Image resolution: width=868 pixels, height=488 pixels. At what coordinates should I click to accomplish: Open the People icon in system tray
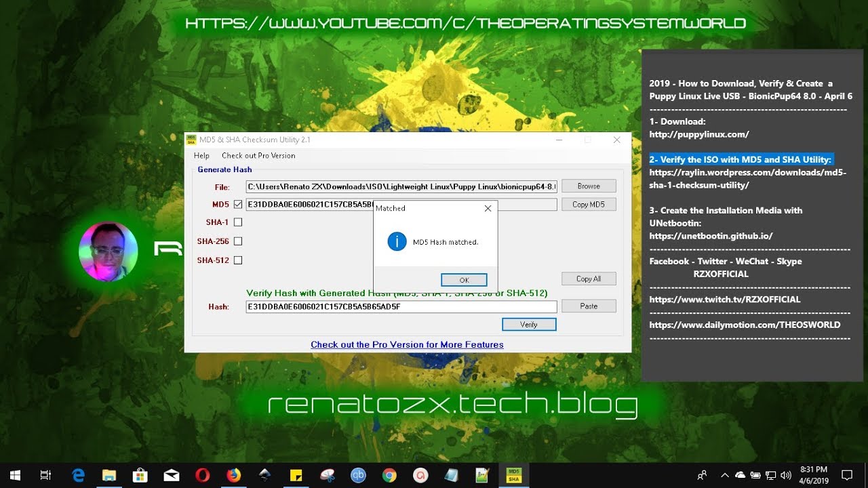pos(702,475)
